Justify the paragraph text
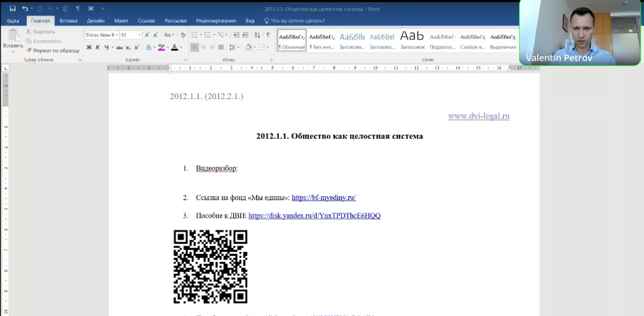The width and height of the screenshot is (644, 316). 221,48
